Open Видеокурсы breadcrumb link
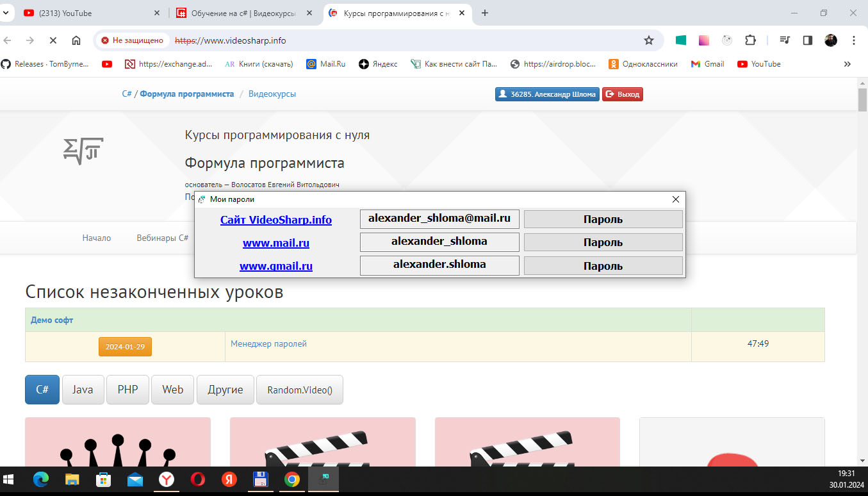 pyautogui.click(x=272, y=94)
